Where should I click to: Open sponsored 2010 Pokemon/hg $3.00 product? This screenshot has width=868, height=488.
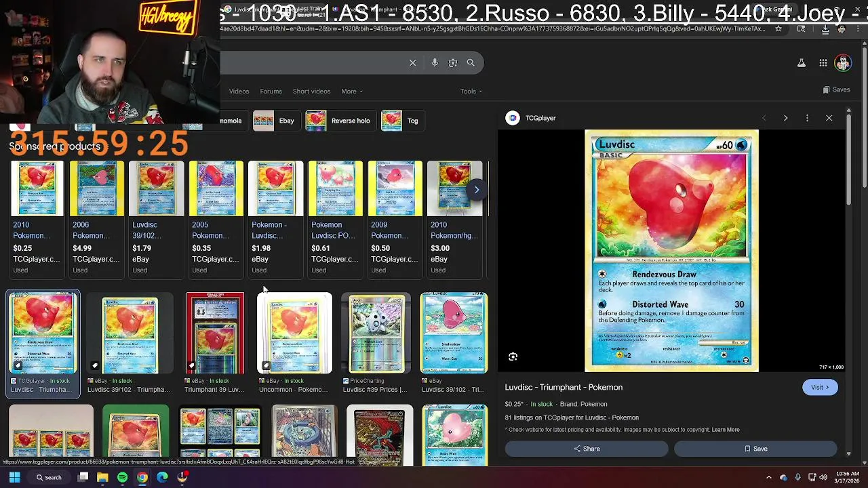(454, 218)
